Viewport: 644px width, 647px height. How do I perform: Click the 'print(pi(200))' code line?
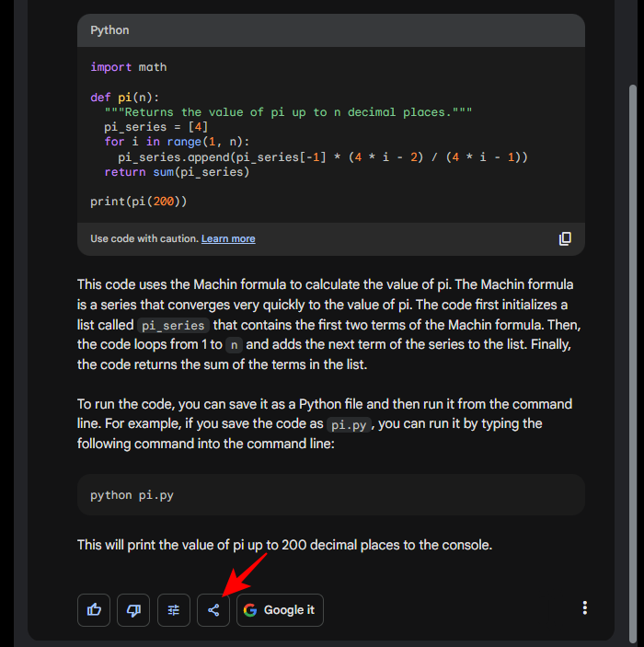click(x=139, y=202)
